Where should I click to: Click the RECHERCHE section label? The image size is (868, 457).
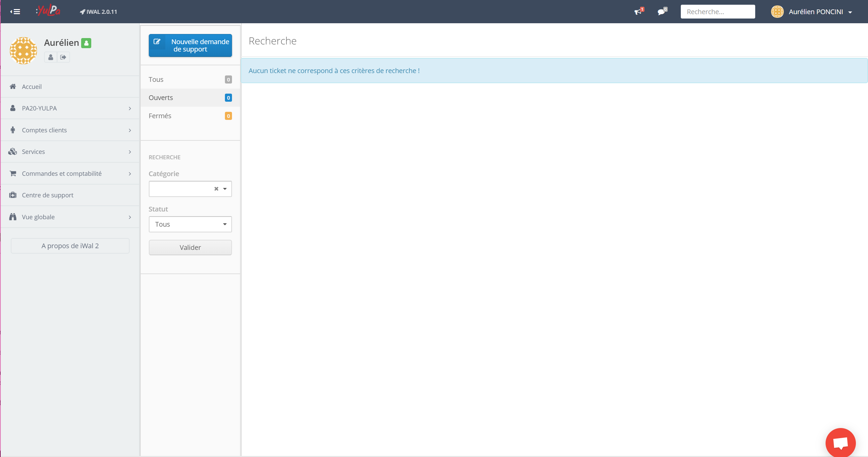click(164, 157)
